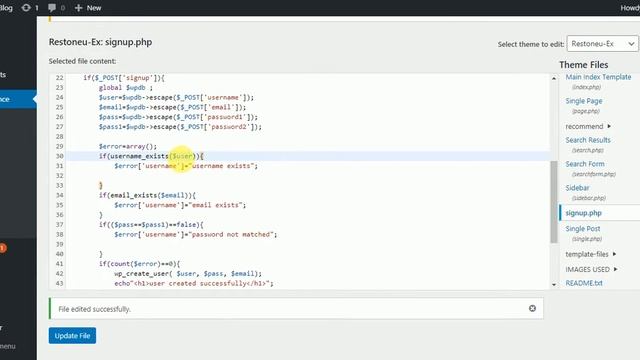
Task: Open Search Form theme file
Action: pos(585,164)
